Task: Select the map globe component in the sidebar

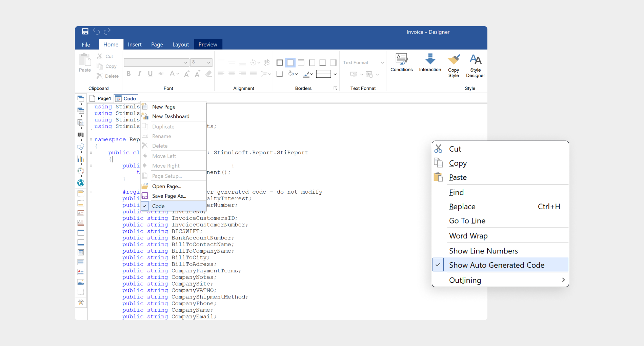Action: click(81, 183)
